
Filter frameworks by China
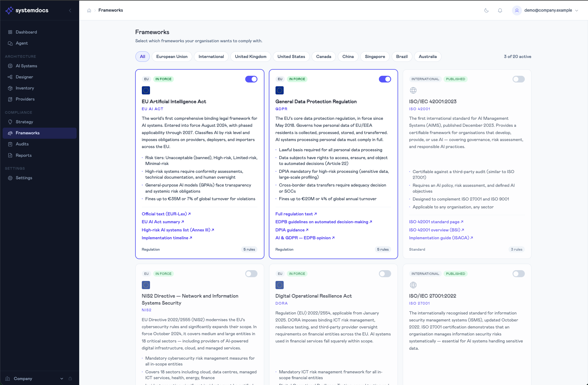pyautogui.click(x=348, y=57)
